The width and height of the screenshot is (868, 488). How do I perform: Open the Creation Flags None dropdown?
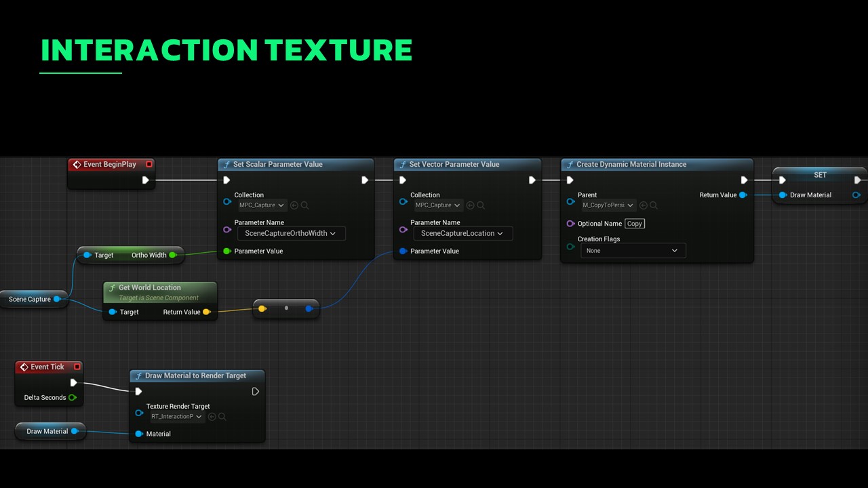click(633, 251)
